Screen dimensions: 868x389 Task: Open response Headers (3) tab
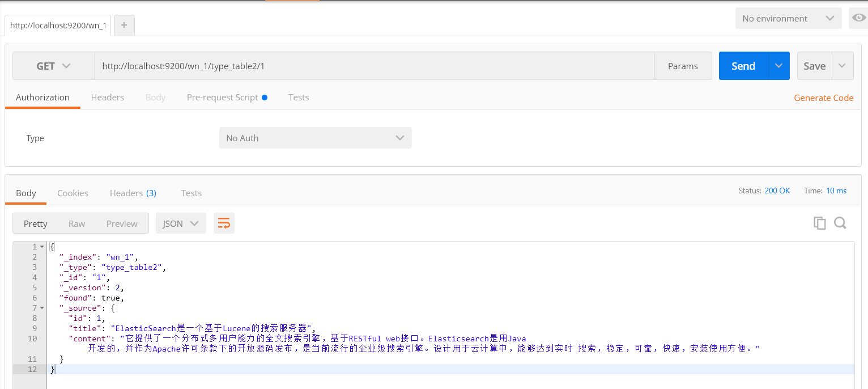133,193
